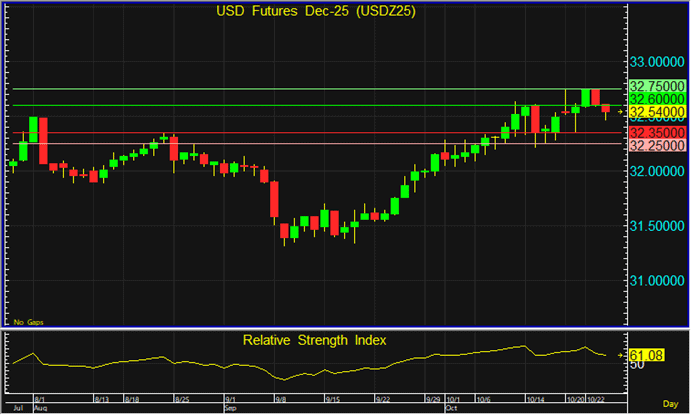Screen dimensions: 691x415
Task: Click the Sep month label on axis
Action: pyautogui.click(x=229, y=409)
